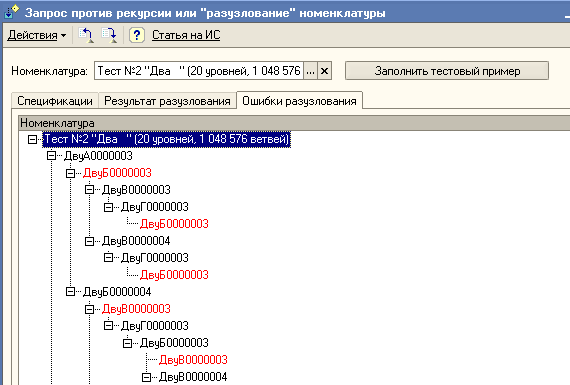Open the Статья на ИС link
570x385 pixels.
[186, 35]
